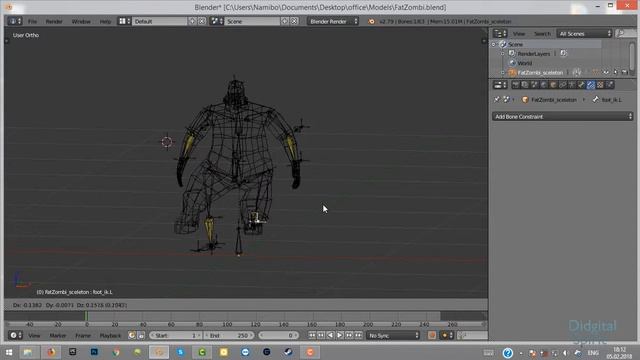Open the Help menu
This screenshot has height=360, width=640.
[105, 21]
